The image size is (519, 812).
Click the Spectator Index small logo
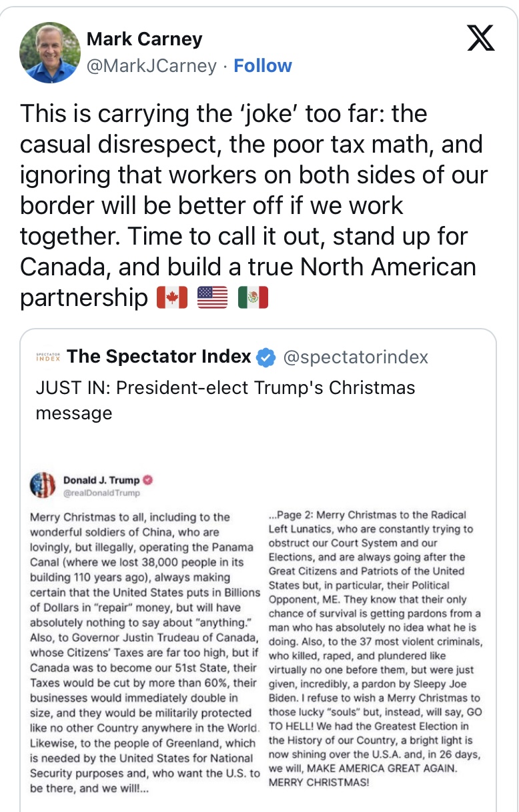point(47,357)
